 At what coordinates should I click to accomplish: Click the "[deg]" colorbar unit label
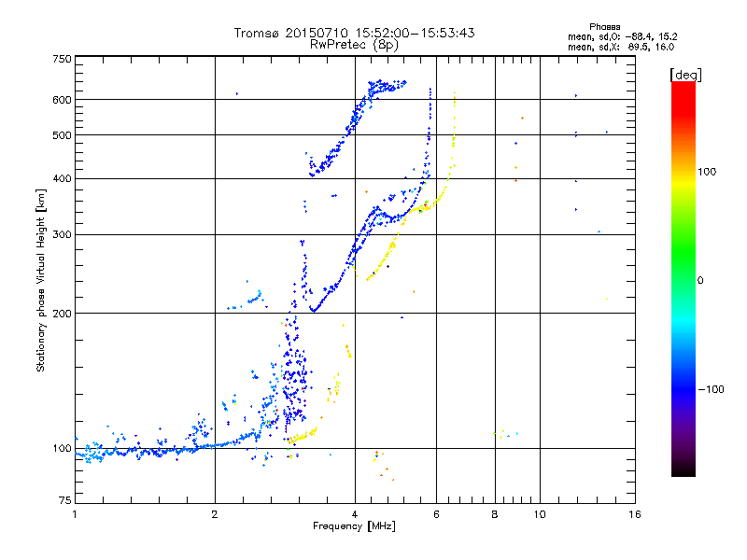pyautogui.click(x=685, y=76)
